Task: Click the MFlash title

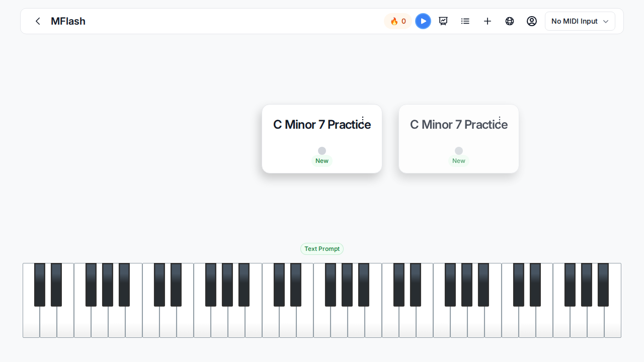Action: [68, 21]
